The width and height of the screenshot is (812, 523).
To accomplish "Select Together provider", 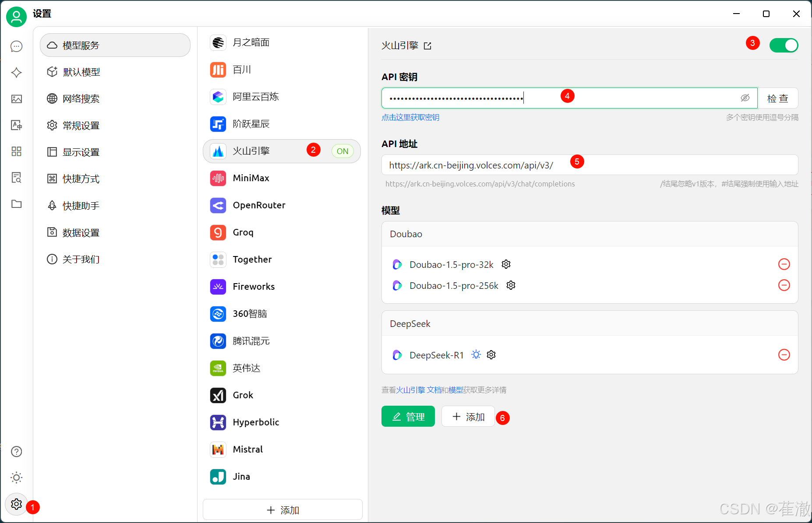I will click(x=282, y=260).
